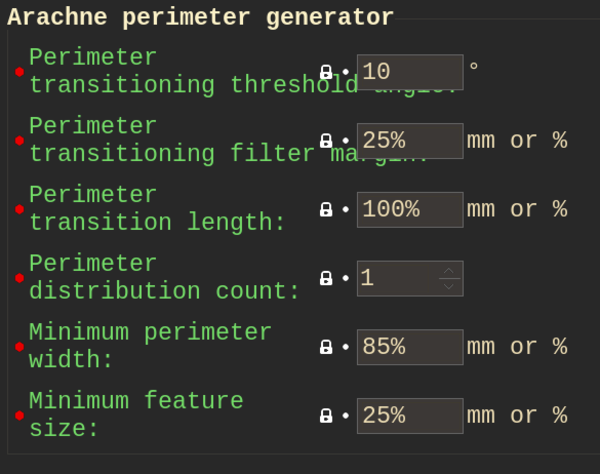Screen dimensions: 600x474
Task: Click the lock icon for transitioning threshold angle
Action: (x=326, y=72)
